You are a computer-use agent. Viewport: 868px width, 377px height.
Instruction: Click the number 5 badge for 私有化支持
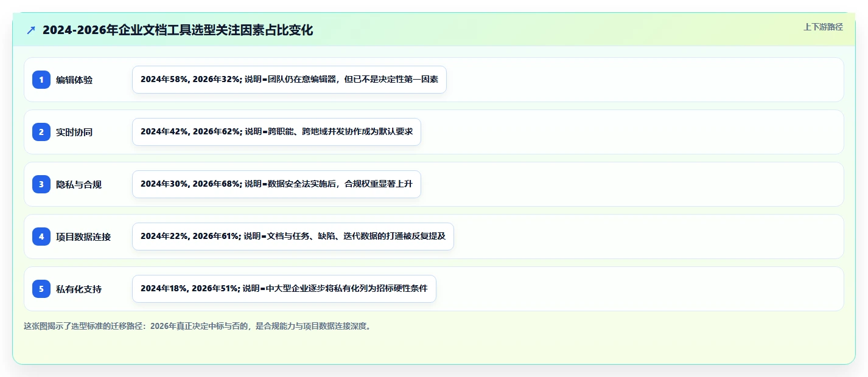pyautogui.click(x=41, y=289)
